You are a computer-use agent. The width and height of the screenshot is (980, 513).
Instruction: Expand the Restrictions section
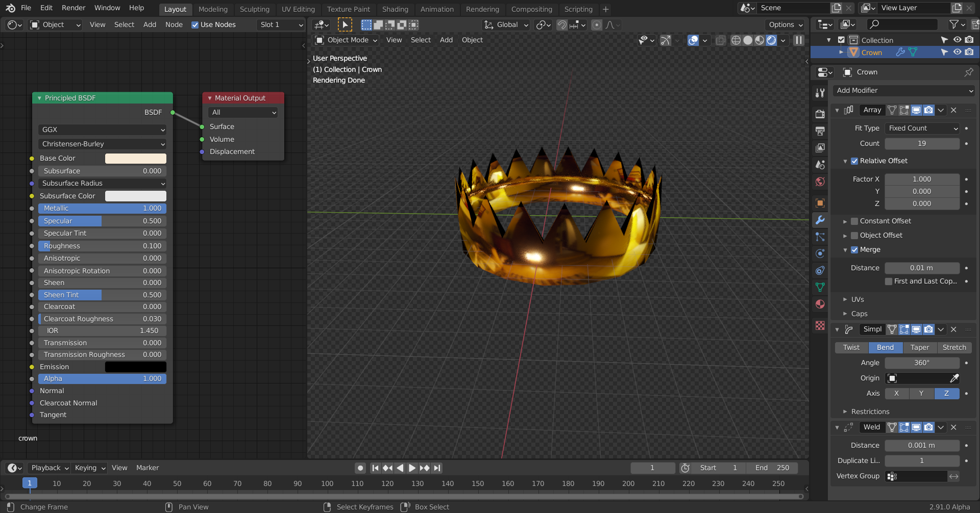pos(870,412)
